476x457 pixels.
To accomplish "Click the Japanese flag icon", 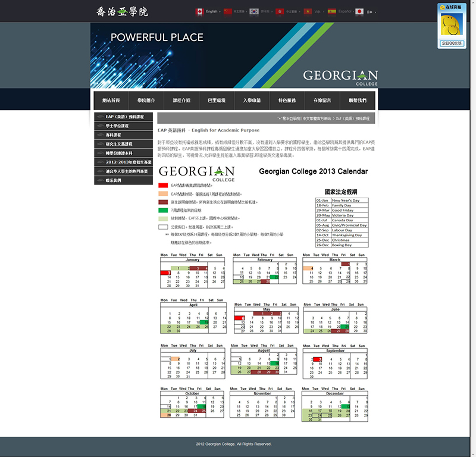I will pyautogui.click(x=359, y=11).
